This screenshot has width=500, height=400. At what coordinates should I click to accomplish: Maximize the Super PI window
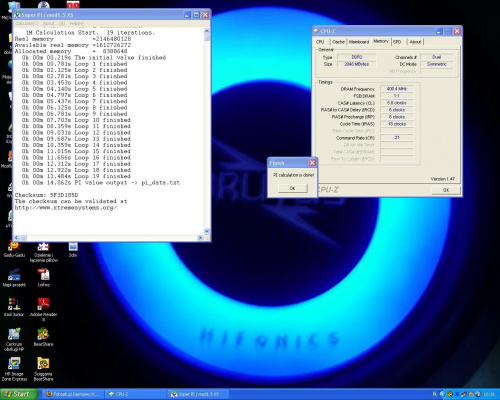point(196,15)
